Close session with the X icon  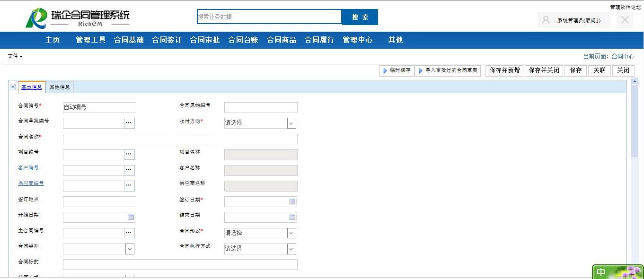(625, 20)
